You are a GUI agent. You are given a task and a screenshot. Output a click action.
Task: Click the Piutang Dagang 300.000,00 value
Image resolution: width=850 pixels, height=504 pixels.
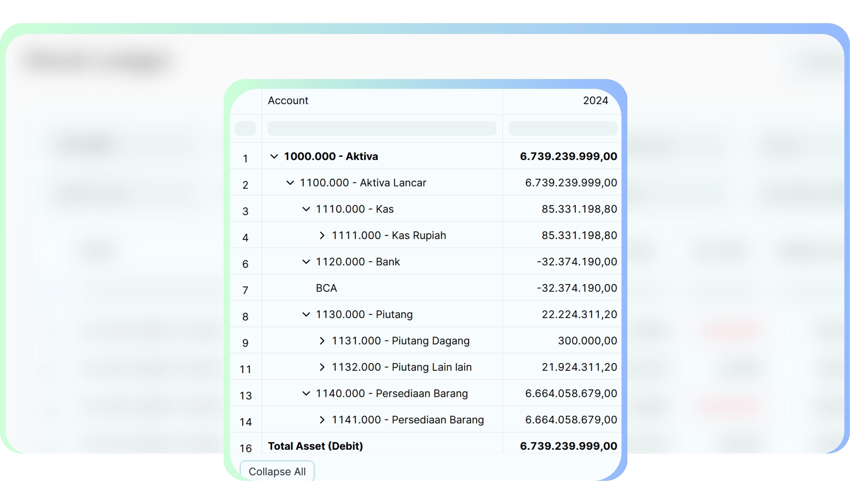587,341
